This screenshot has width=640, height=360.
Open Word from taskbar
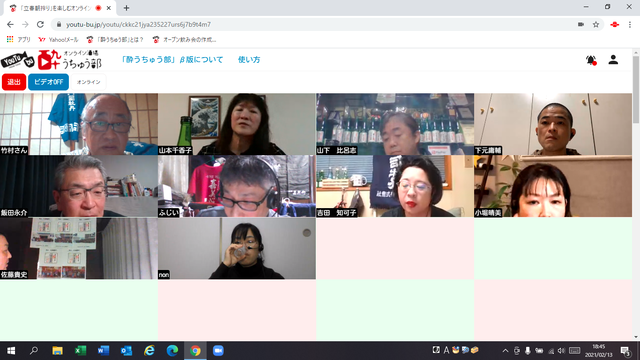tap(103, 351)
